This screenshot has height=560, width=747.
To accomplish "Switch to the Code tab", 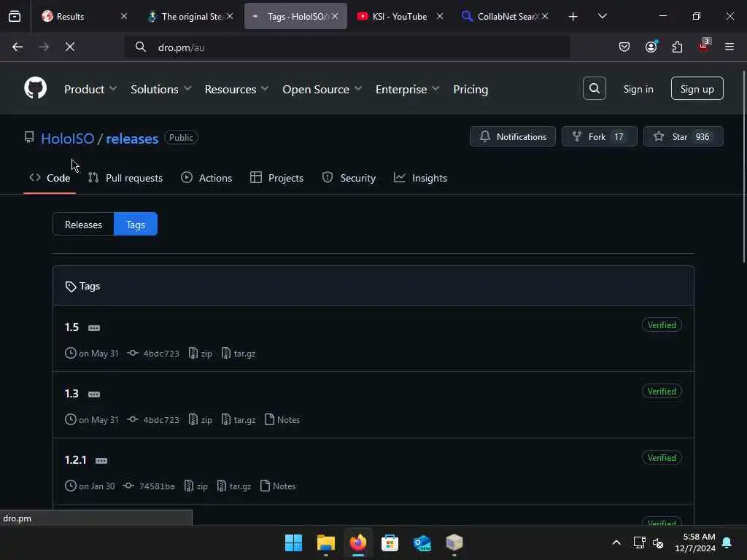I will pyautogui.click(x=50, y=178).
